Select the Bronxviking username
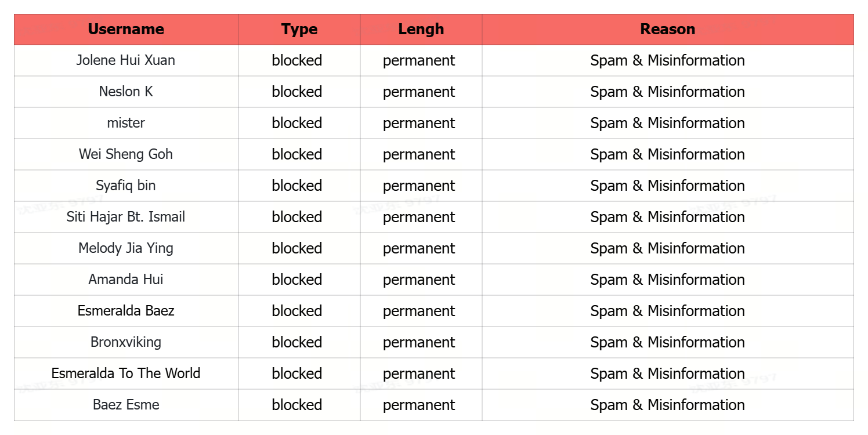The width and height of the screenshot is (868, 435). pyautogui.click(x=126, y=342)
